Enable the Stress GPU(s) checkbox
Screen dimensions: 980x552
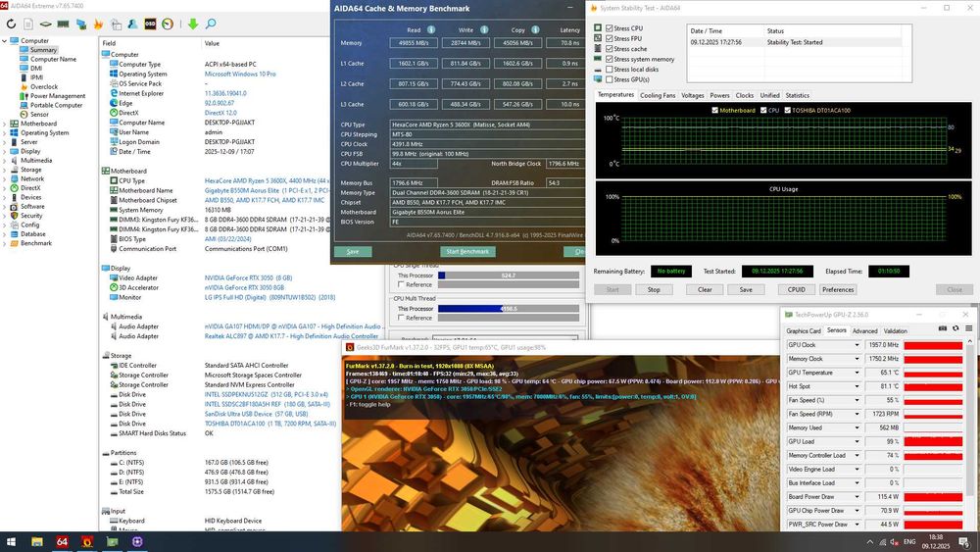tap(609, 79)
